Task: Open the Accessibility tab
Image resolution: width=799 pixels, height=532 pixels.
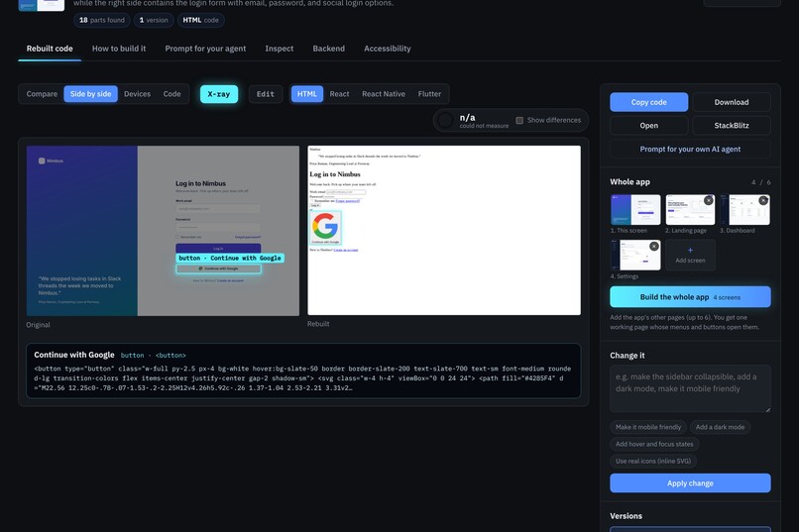Action: click(x=388, y=49)
